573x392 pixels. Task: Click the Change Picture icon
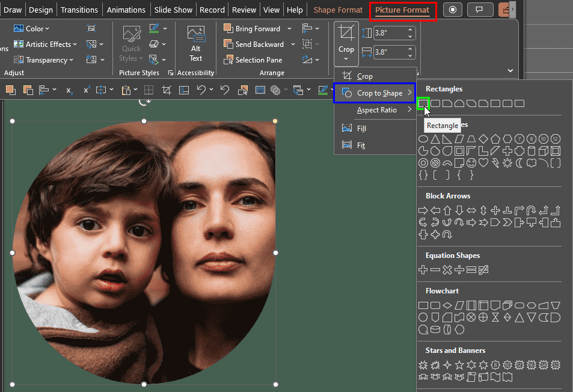91,44
